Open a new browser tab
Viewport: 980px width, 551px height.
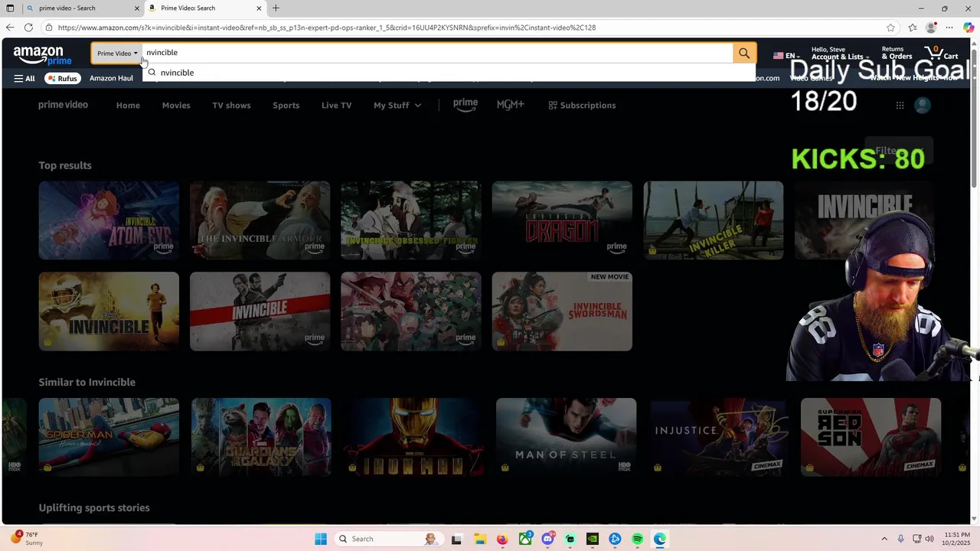click(276, 8)
